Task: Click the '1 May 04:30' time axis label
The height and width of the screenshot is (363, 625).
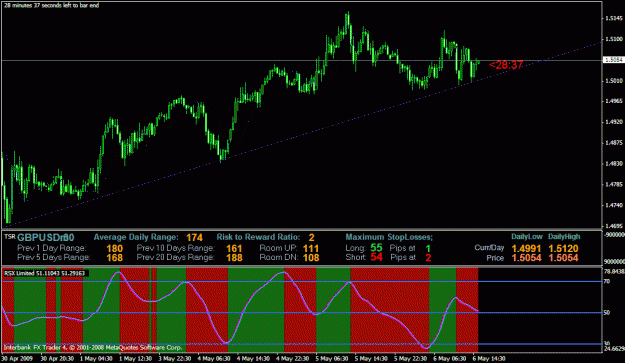Action: click(96, 358)
